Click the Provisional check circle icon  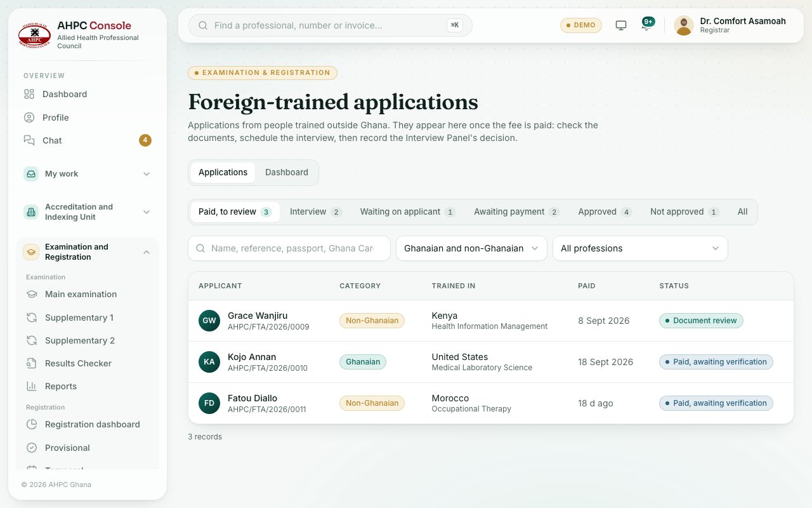tap(32, 448)
